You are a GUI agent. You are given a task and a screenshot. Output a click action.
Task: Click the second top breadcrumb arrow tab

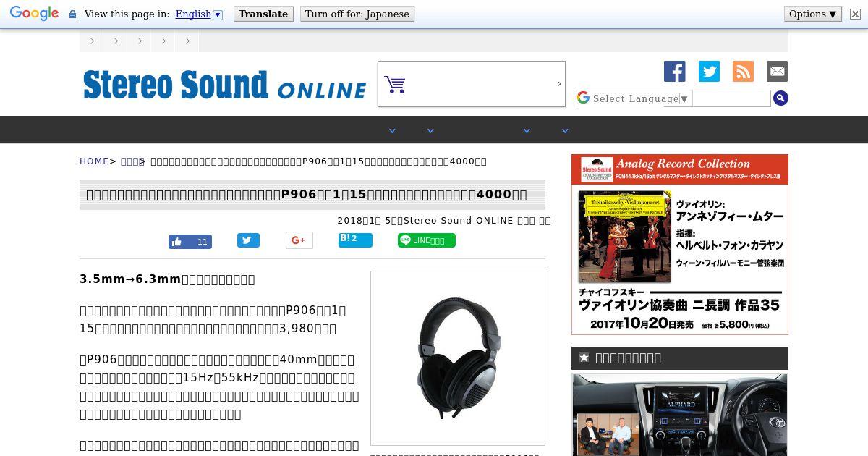click(116, 41)
